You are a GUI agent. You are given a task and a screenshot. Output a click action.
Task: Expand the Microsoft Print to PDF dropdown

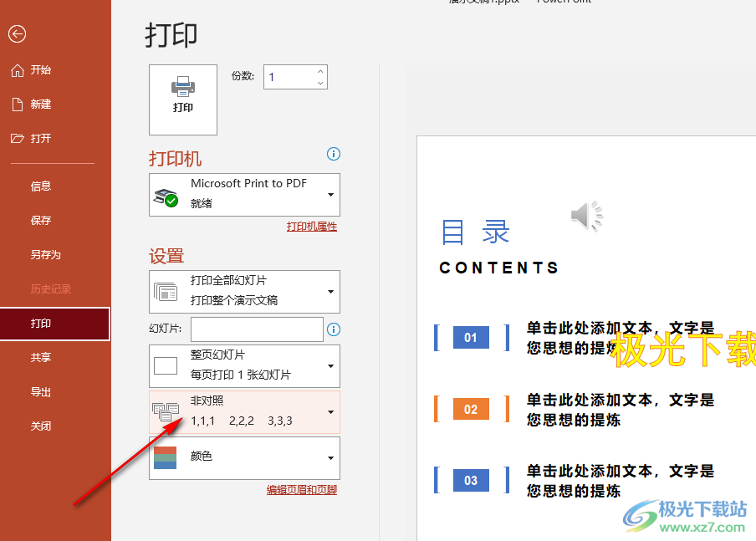pyautogui.click(x=244, y=195)
